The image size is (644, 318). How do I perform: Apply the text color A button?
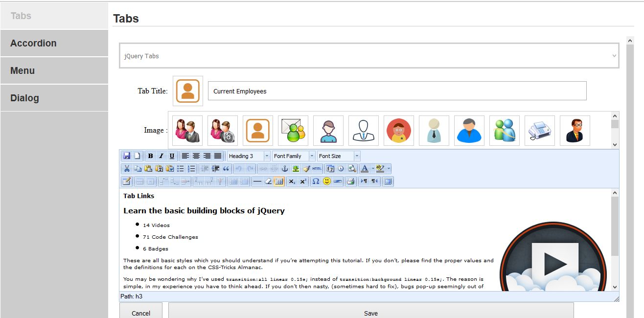[x=365, y=169]
